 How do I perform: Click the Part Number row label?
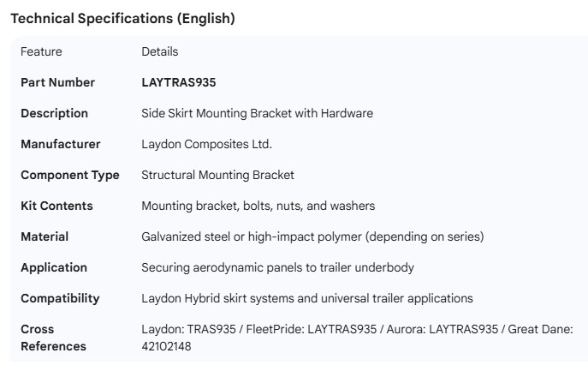pos(57,82)
